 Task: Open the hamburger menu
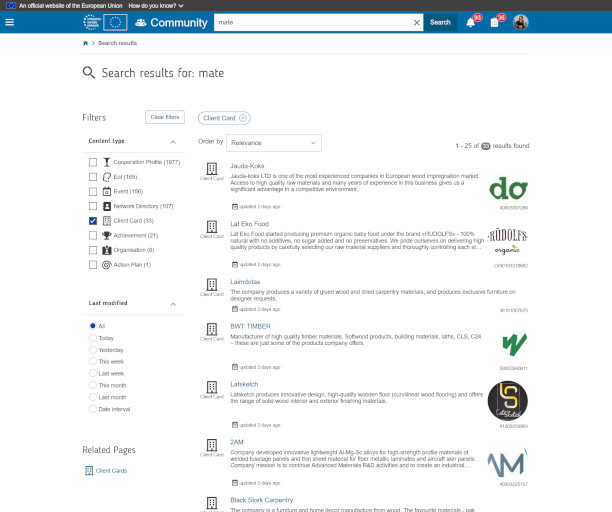point(10,22)
